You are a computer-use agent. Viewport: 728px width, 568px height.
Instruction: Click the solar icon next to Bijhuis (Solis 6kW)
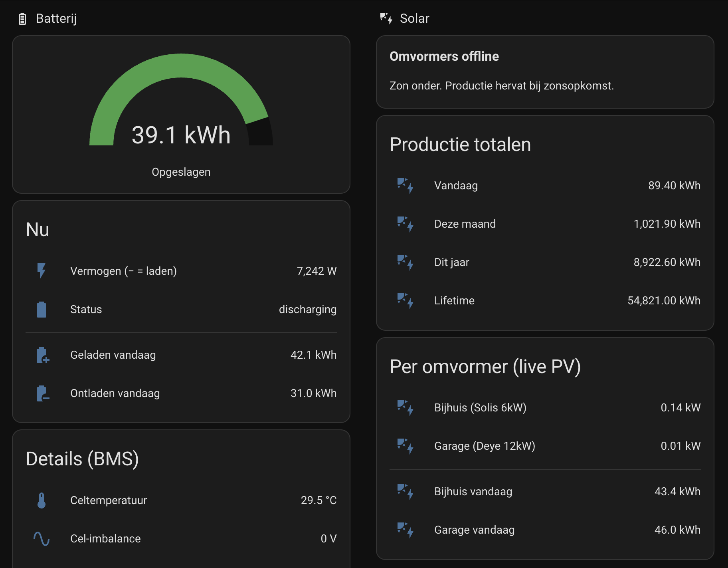[406, 407]
